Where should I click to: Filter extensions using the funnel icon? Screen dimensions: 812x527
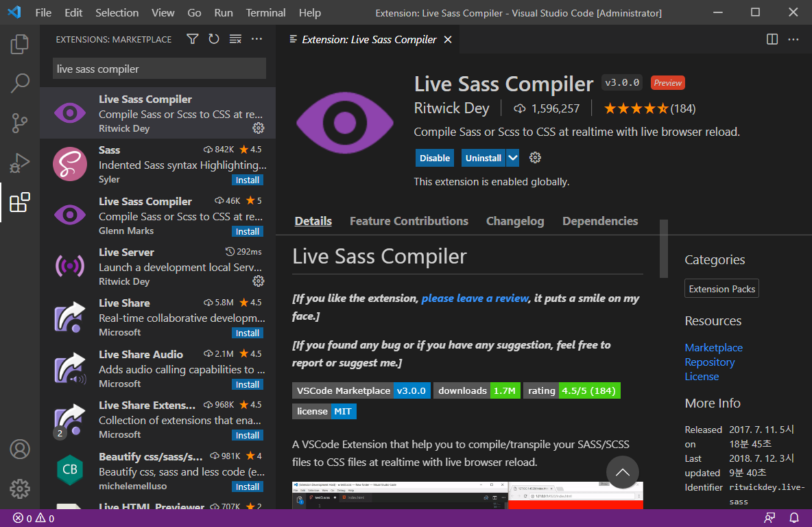[x=193, y=39]
